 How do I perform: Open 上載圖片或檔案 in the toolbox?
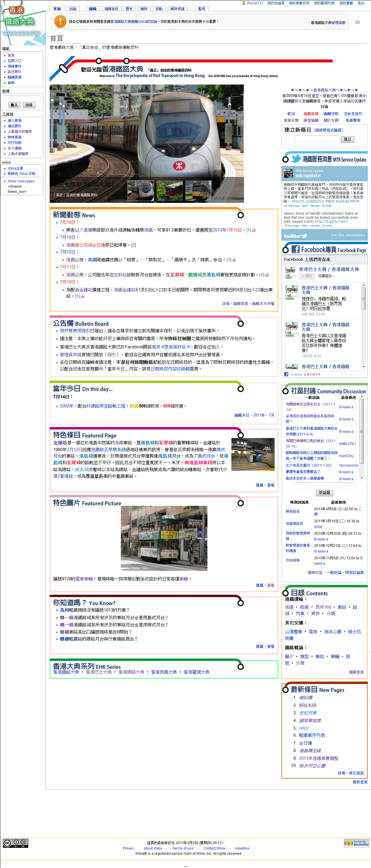pyautogui.click(x=20, y=132)
